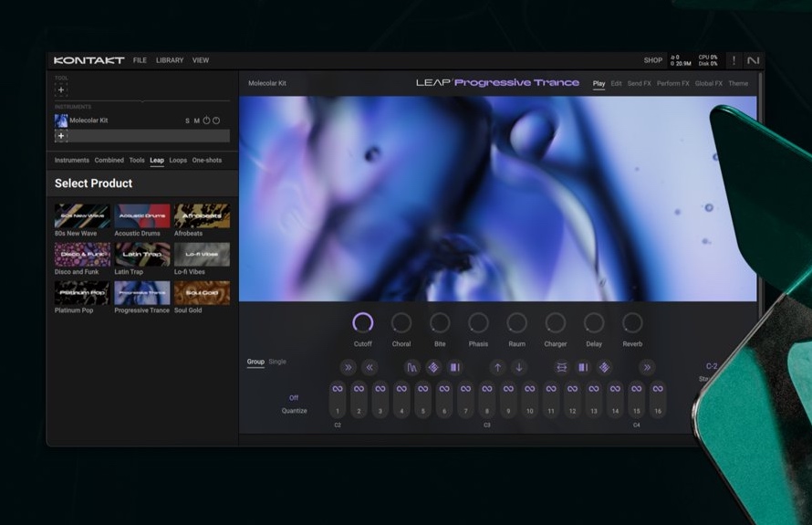This screenshot has height=525, width=812.
Task: Click the double-right chevron above pad 15
Action: coord(647,367)
